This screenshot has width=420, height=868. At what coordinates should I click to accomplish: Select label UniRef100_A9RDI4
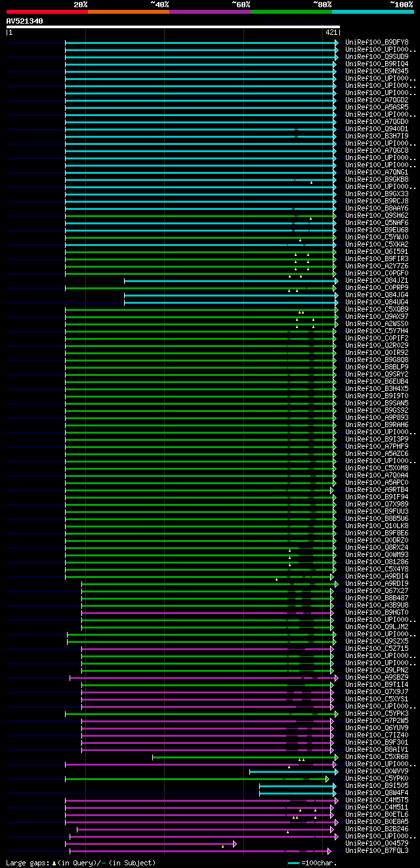377,577
